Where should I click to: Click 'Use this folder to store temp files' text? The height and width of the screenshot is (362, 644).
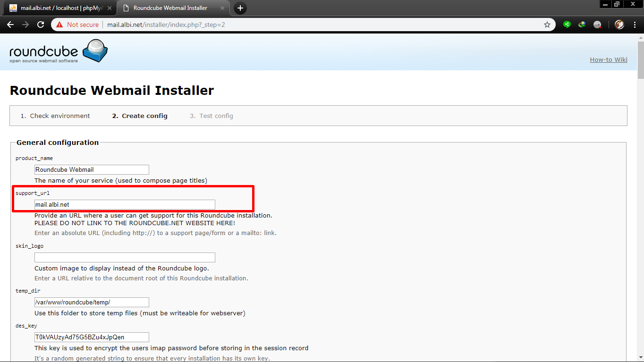pos(140,313)
